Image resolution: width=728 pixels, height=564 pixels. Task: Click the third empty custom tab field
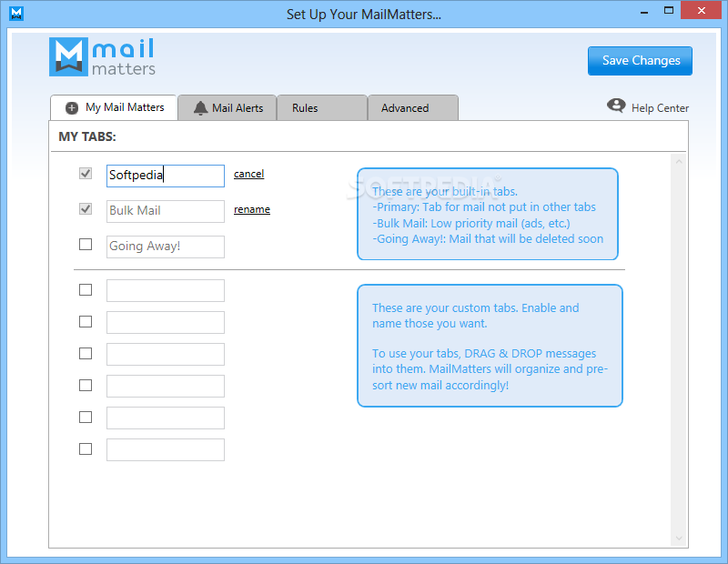point(166,354)
